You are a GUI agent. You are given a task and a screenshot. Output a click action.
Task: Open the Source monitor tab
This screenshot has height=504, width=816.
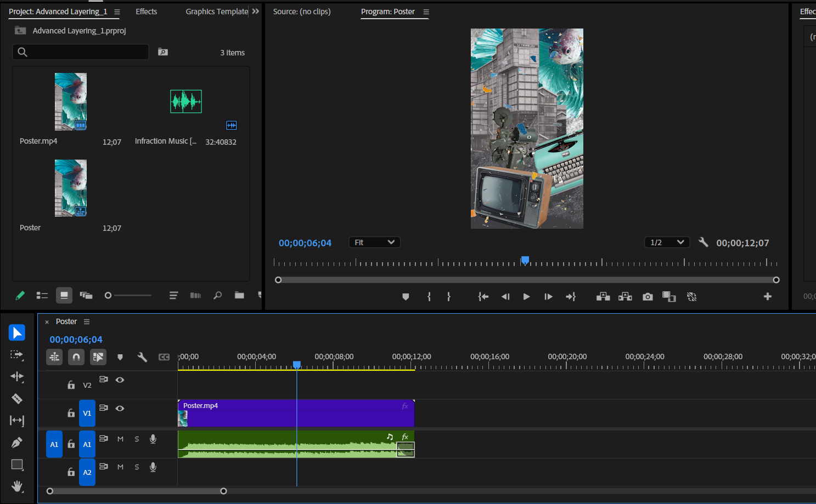pos(302,12)
